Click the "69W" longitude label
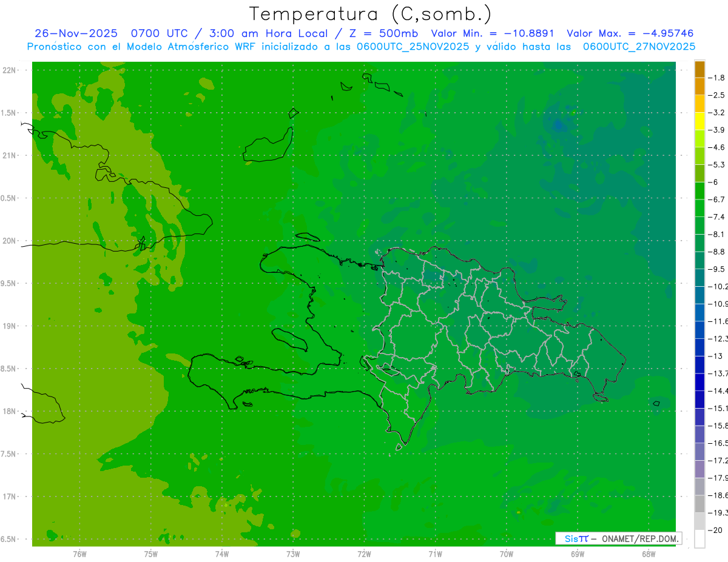The height and width of the screenshot is (562, 728). tap(578, 553)
